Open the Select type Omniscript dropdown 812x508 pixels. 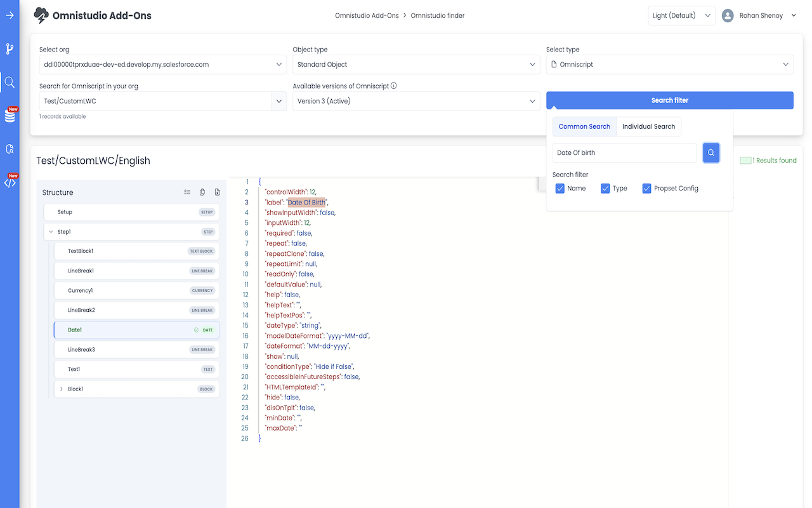670,65
